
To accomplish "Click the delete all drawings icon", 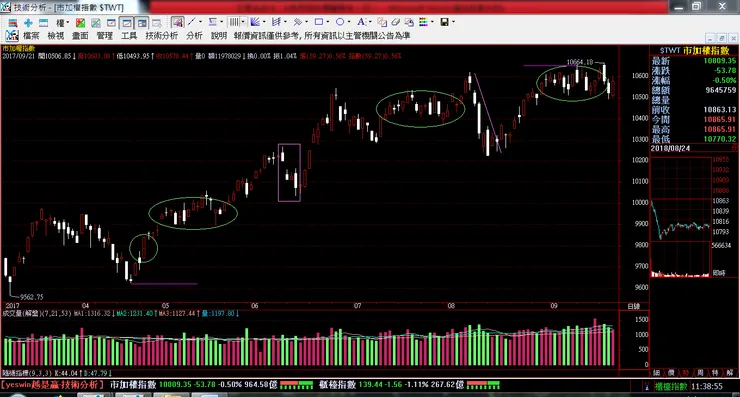I will click(x=409, y=22).
